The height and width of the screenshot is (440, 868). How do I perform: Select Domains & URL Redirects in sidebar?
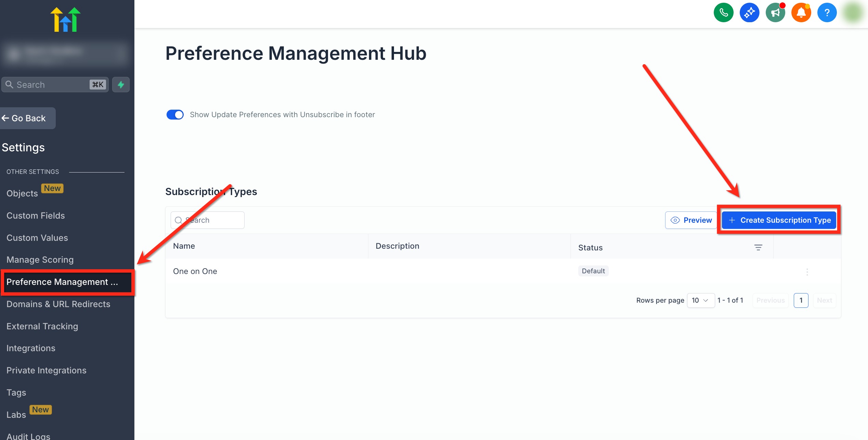[x=58, y=304]
